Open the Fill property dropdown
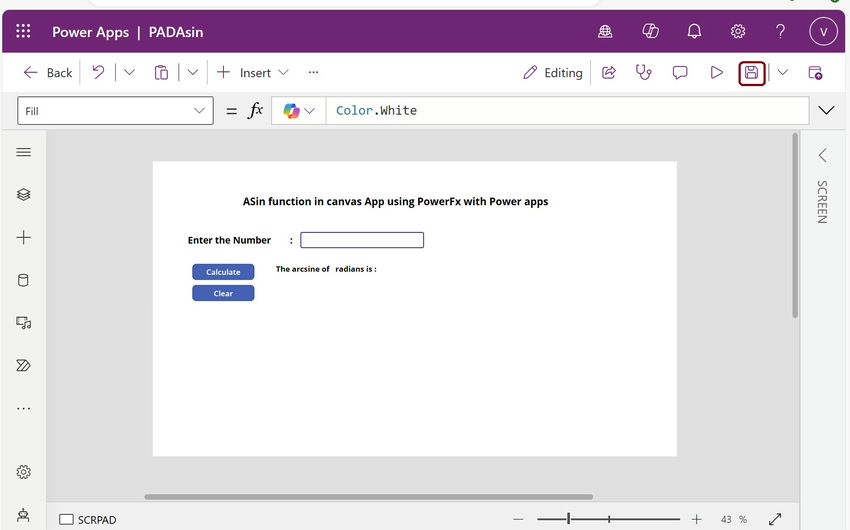Screen dimensions: 850x530 tap(115, 111)
